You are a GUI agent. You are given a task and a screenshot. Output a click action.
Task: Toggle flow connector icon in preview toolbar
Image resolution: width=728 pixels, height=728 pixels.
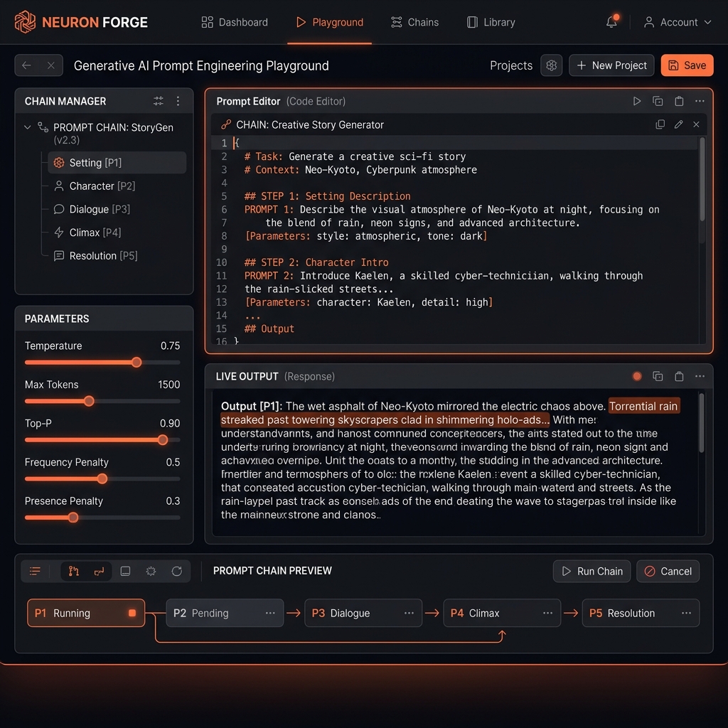pyautogui.click(x=99, y=571)
